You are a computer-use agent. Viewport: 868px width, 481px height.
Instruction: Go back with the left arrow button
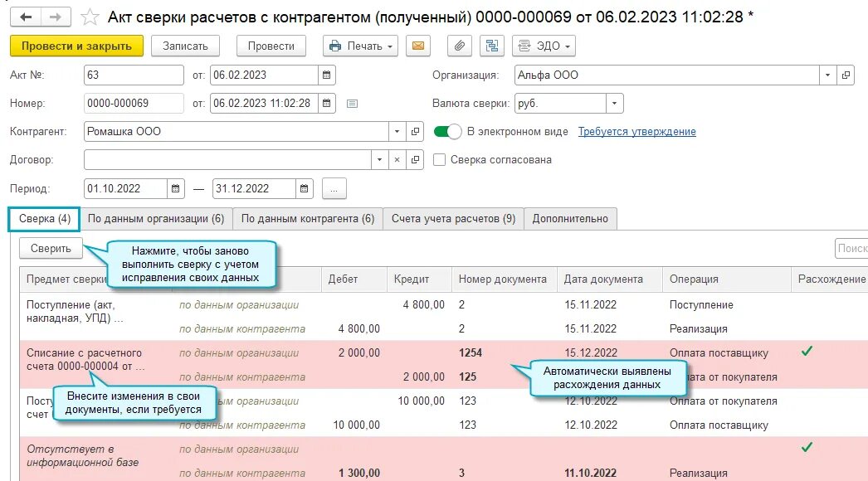tap(26, 17)
